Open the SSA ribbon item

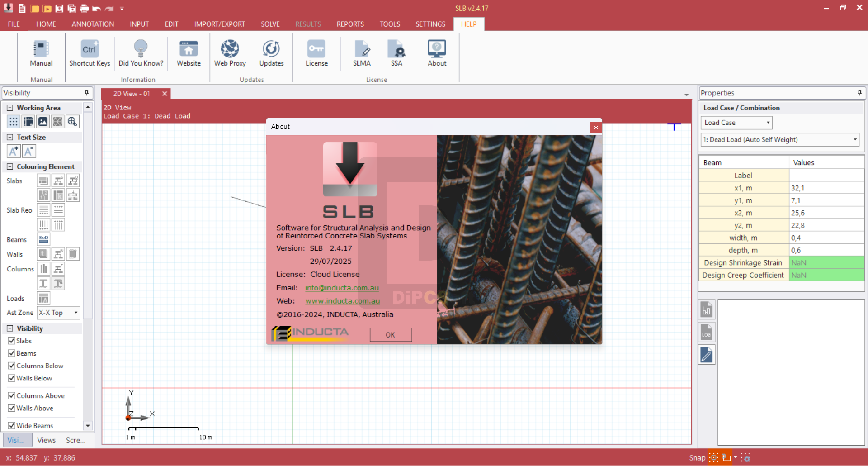click(396, 53)
